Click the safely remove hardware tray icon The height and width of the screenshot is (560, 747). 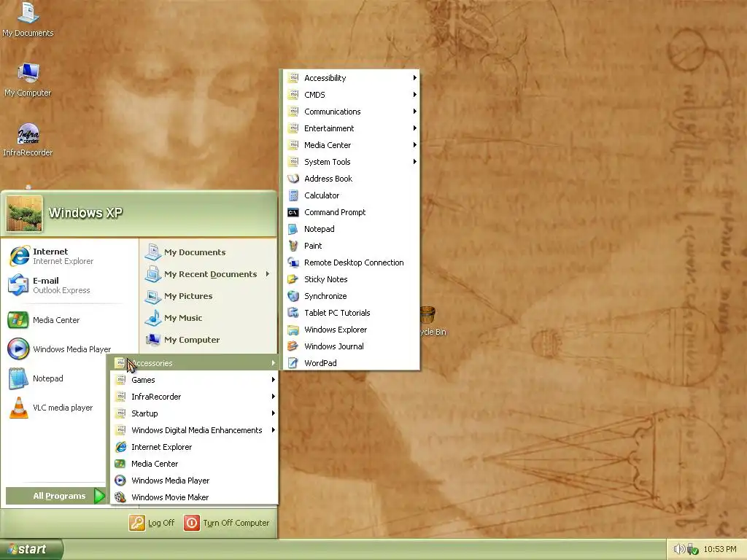click(x=693, y=550)
